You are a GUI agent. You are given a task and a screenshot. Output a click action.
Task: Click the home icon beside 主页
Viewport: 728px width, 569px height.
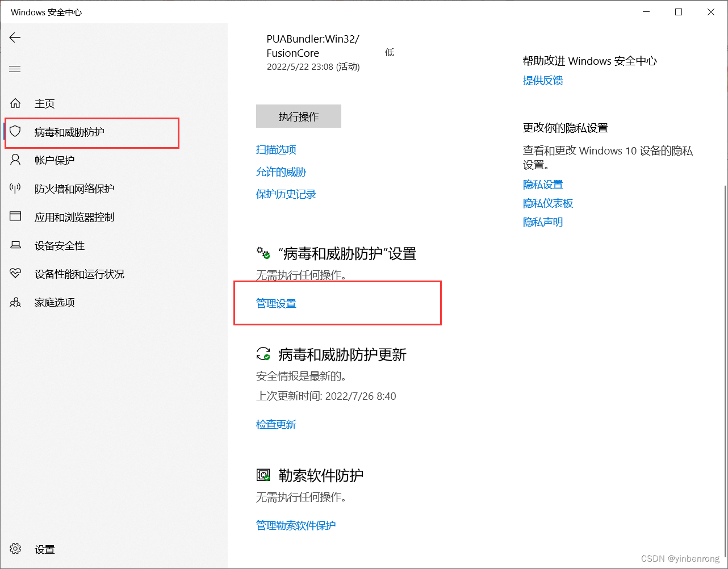[x=15, y=103]
